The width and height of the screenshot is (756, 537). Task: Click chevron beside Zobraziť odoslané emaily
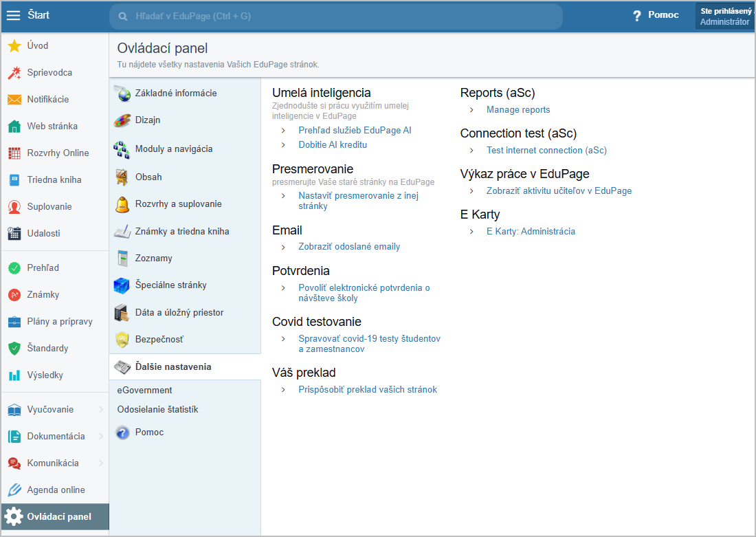283,247
